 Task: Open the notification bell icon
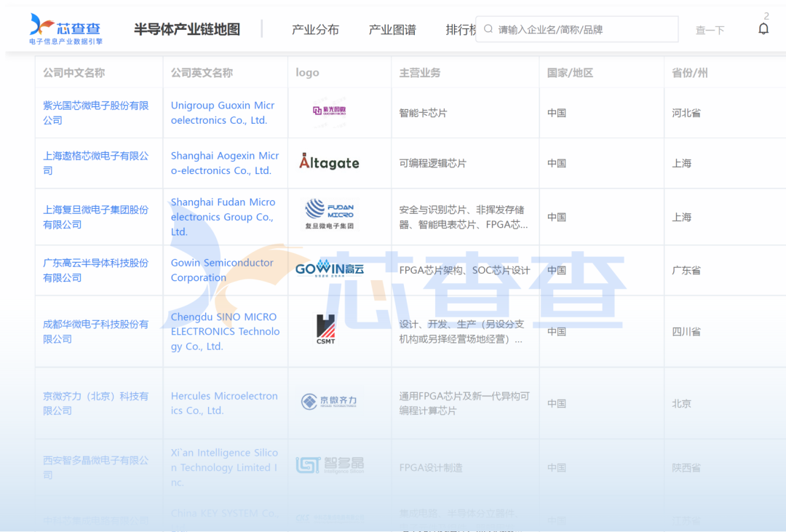763,28
